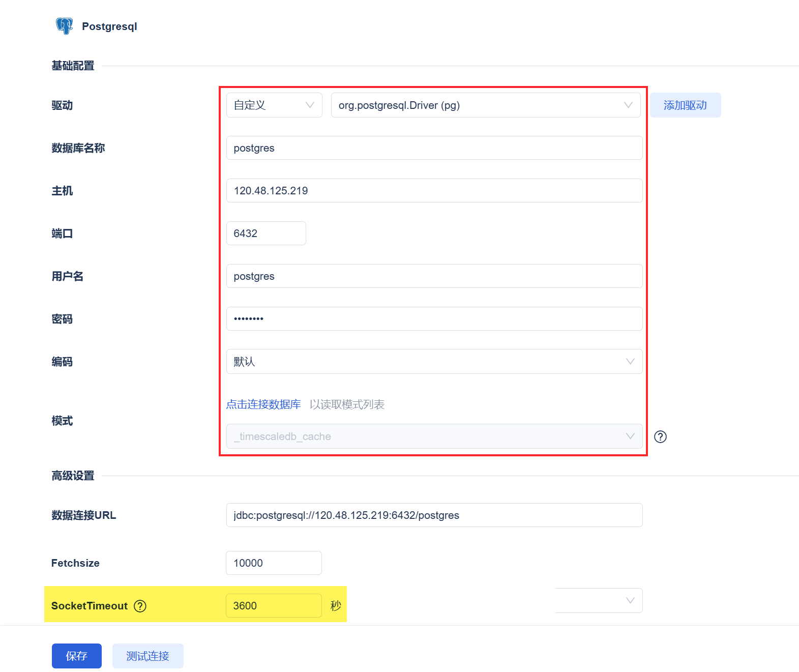
Task: Click the Postgresql elephant logo icon
Action: click(x=64, y=26)
